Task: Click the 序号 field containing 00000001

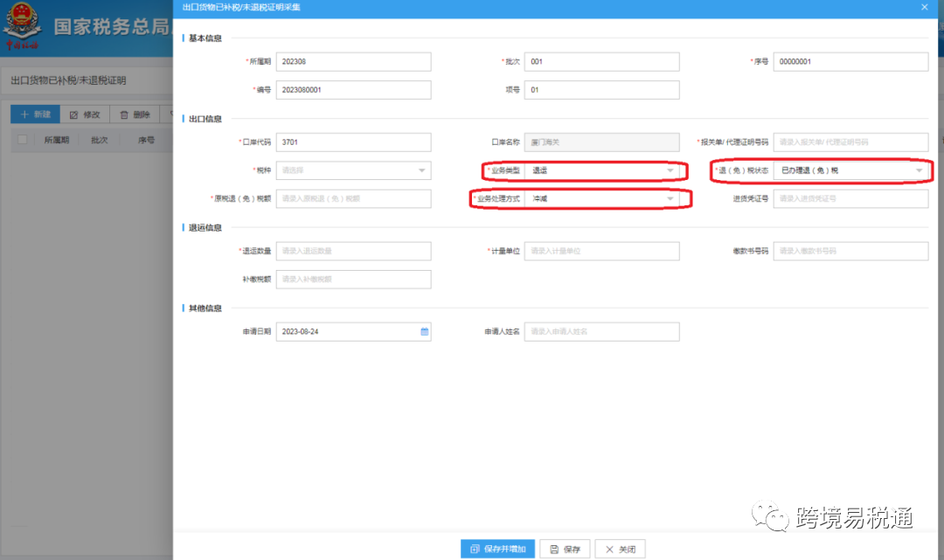Action: (850, 61)
